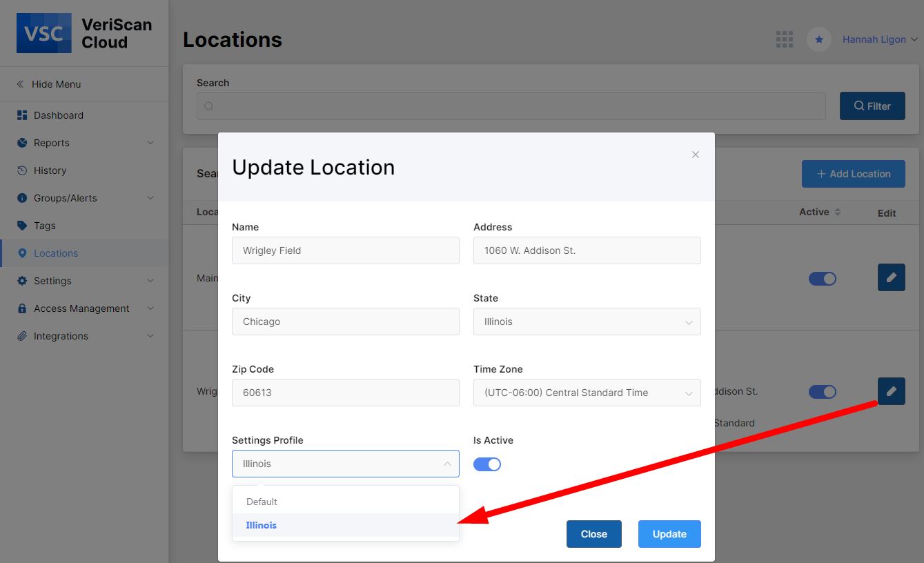Toggle the Is Active switch in dialog
This screenshot has width=924, height=563.
tap(487, 464)
